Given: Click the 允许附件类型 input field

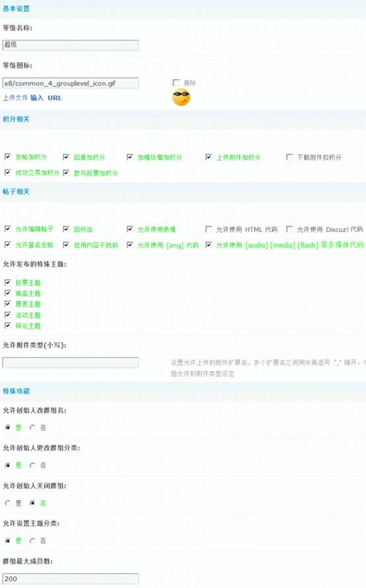Looking at the screenshot, I should pyautogui.click(x=71, y=362).
